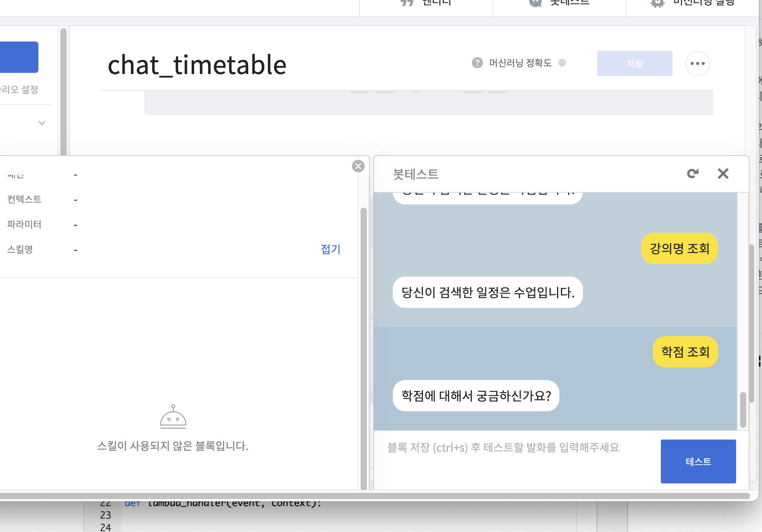Screen dimensions: 762x532
Task: Close the block detail panel with circled X
Action: point(358,166)
